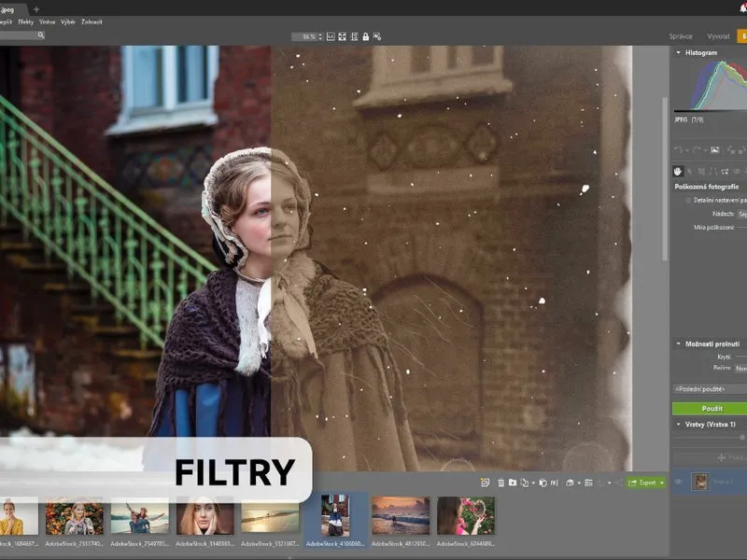747x560 pixels.
Task: Open Poslední použité preset dropdown
Action: [710, 389]
